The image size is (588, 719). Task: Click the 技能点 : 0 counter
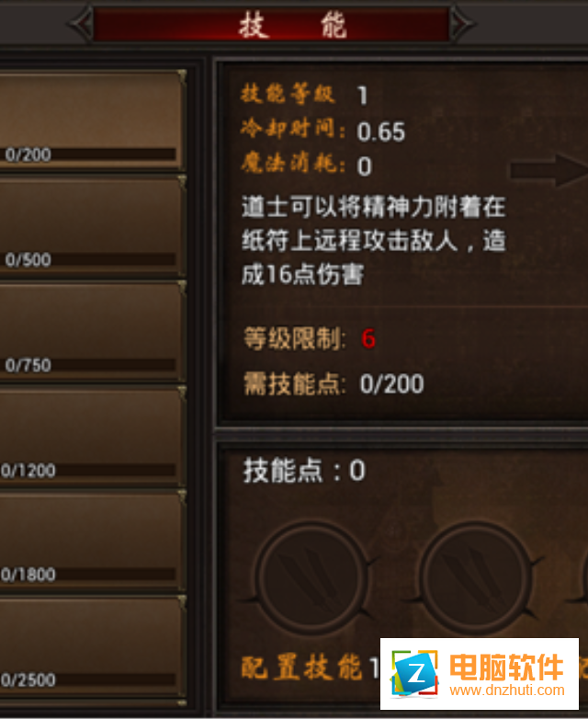(x=304, y=471)
